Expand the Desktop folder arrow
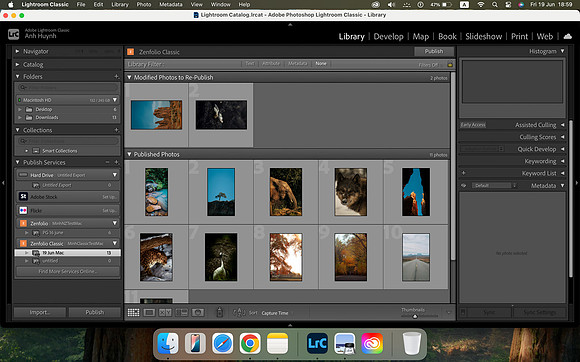This screenshot has height=362, width=580. tap(20, 109)
